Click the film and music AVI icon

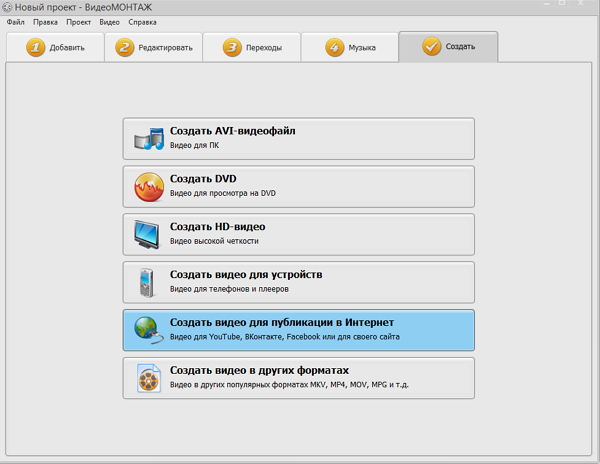point(149,139)
